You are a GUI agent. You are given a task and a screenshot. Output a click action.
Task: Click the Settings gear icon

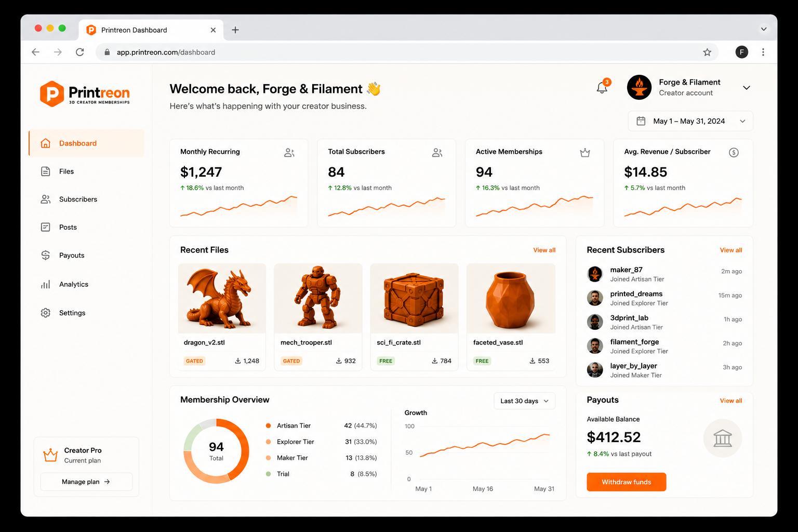[46, 313]
